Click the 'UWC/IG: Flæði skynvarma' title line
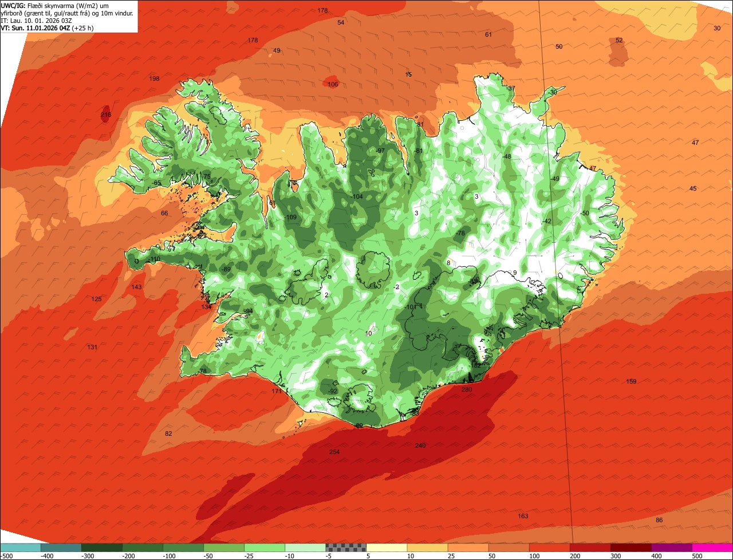733x560 pixels. click(x=55, y=5)
